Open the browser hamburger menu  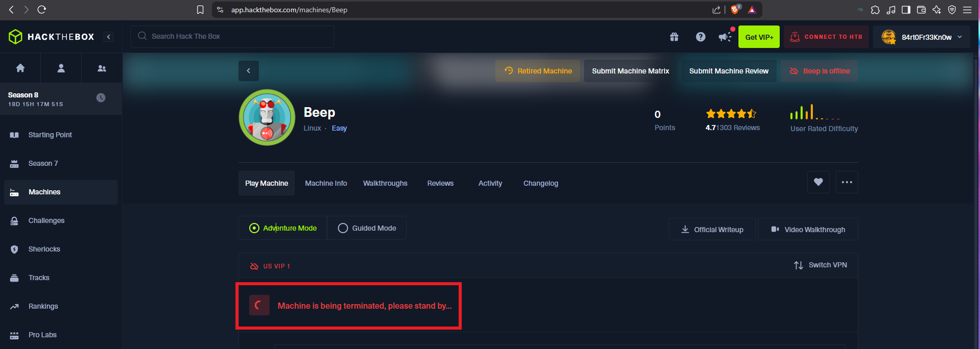pos(967,10)
